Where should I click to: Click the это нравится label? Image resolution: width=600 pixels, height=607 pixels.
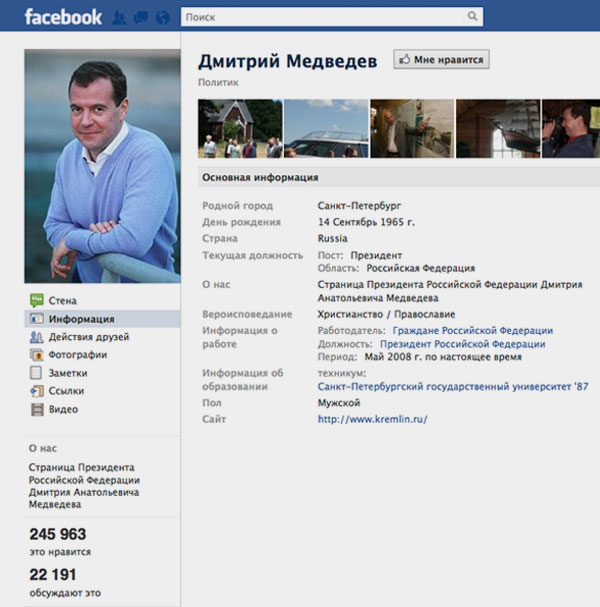[60, 552]
